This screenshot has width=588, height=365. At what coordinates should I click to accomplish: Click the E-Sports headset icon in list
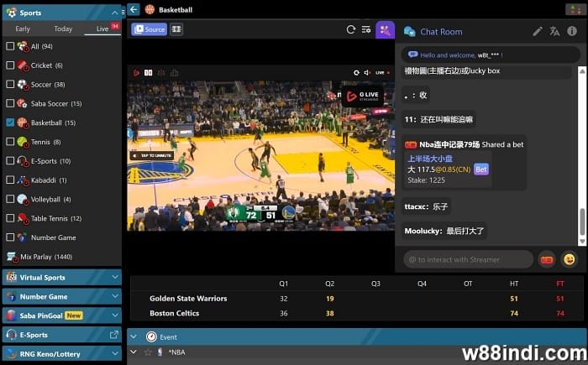(23, 161)
